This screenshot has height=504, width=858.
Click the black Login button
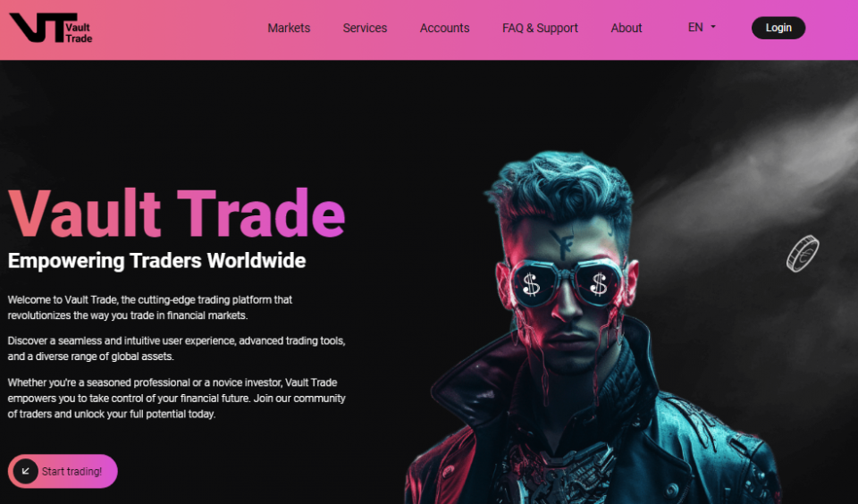click(x=778, y=28)
